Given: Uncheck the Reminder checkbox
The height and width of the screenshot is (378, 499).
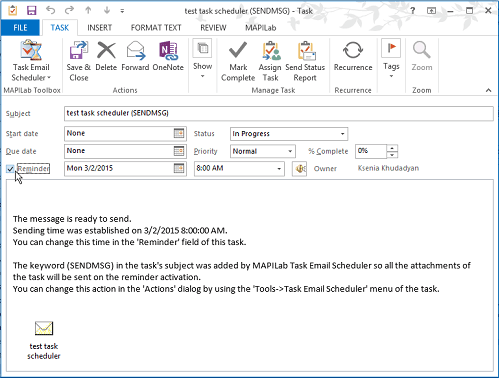Looking at the screenshot, I should pos(10,169).
